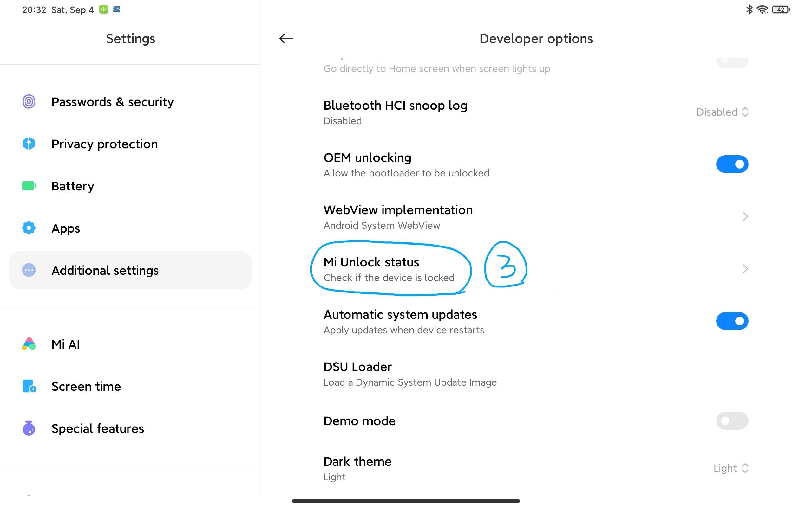Open WebView implementation chevron
The height and width of the screenshot is (507, 812).
(x=744, y=217)
